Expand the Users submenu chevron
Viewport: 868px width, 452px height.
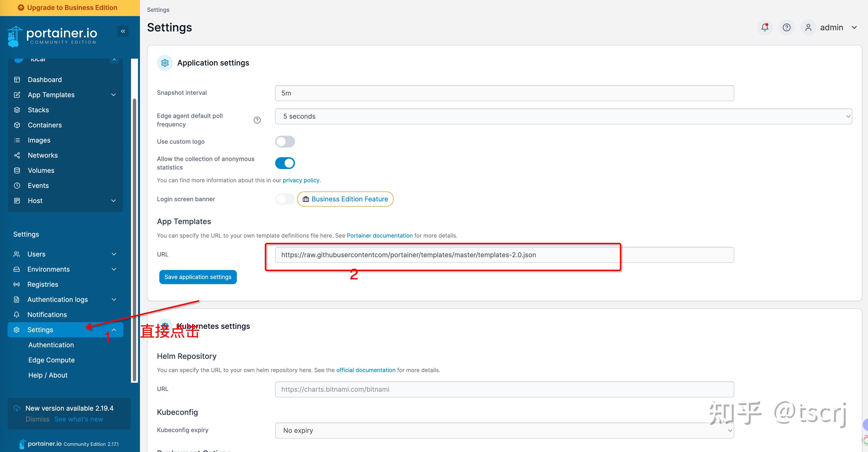[x=114, y=254]
